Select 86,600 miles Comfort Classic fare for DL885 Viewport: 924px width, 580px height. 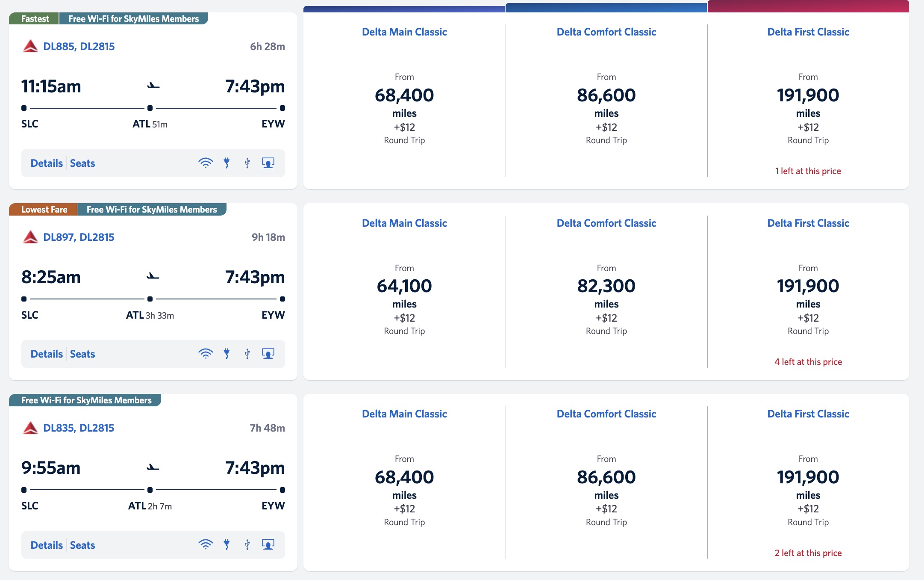click(606, 109)
